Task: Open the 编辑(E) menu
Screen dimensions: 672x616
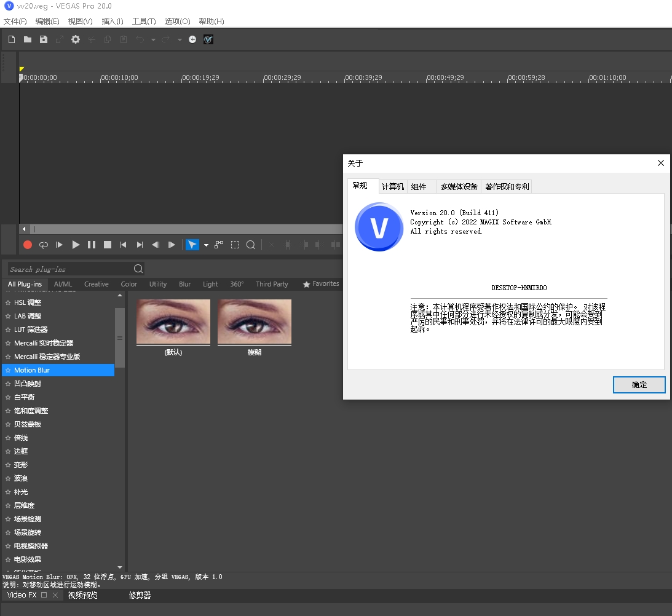Action: pos(47,21)
